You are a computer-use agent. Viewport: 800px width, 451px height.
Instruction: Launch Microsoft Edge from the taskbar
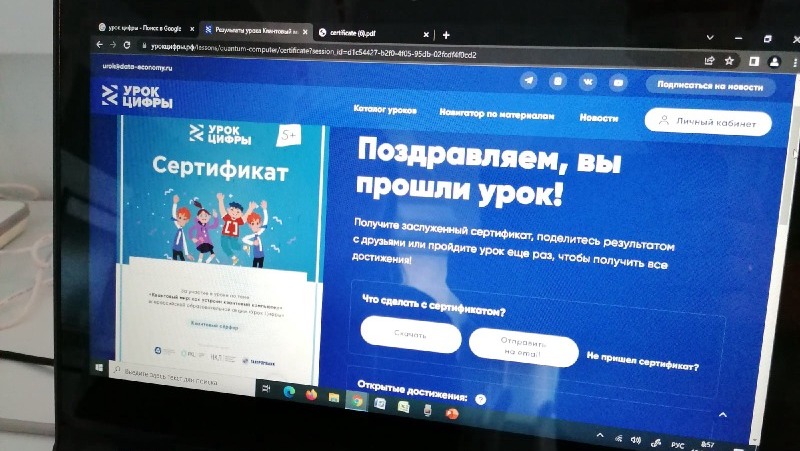(289, 391)
